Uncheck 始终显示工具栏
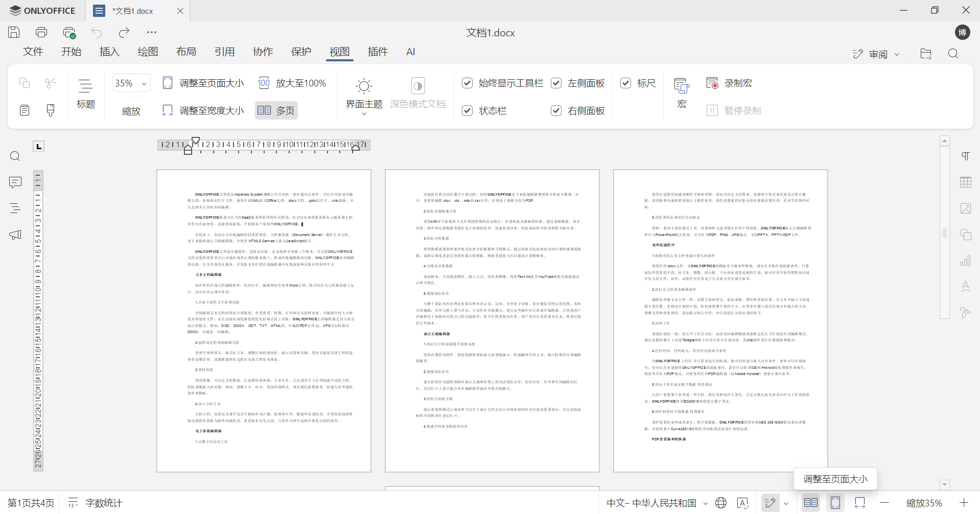The height and width of the screenshot is (514, 980). [x=467, y=82]
